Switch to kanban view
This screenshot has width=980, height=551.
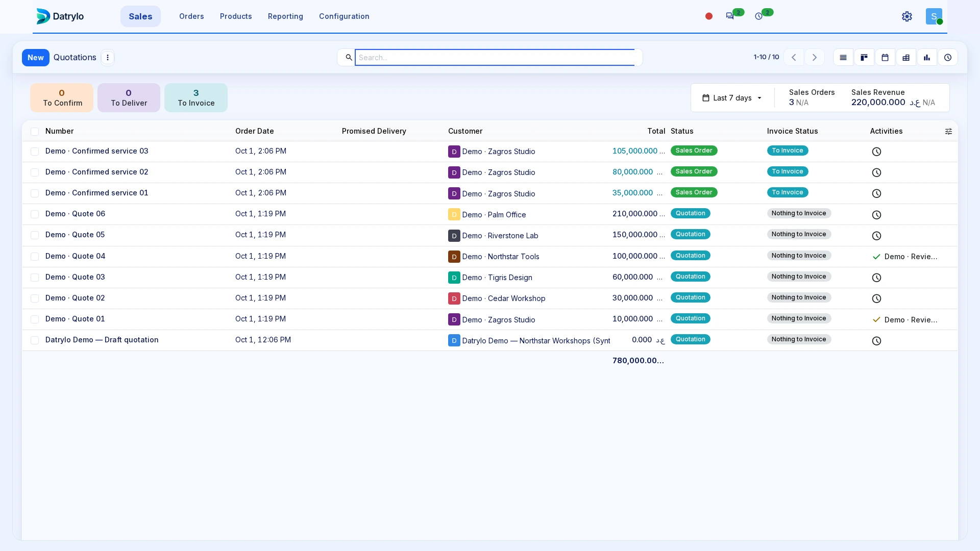click(x=864, y=58)
